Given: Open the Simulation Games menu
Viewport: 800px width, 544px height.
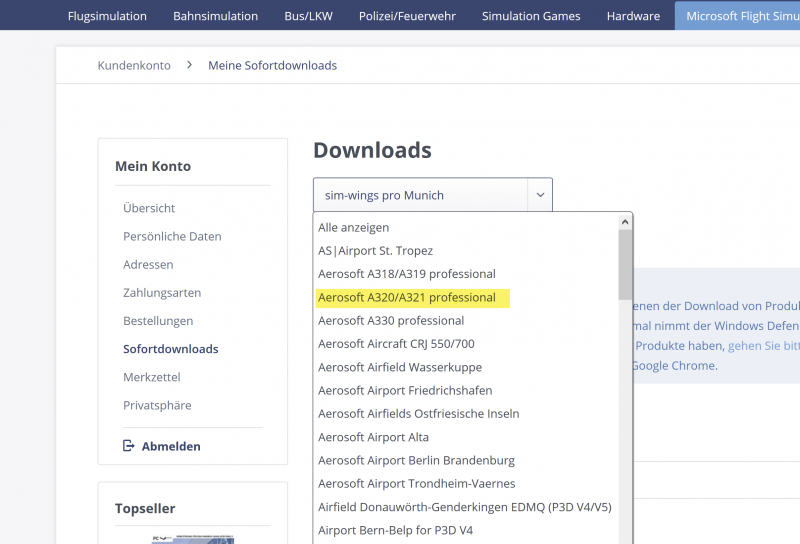Looking at the screenshot, I should click(x=531, y=16).
